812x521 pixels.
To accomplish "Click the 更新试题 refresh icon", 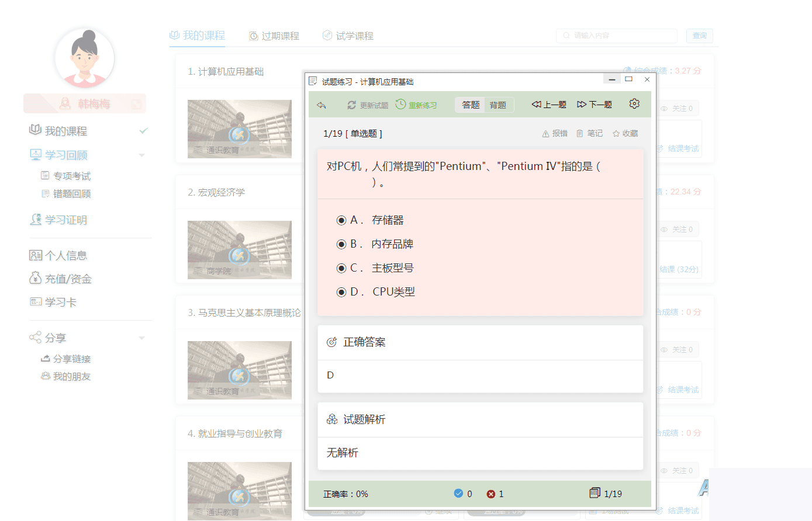I will [351, 105].
